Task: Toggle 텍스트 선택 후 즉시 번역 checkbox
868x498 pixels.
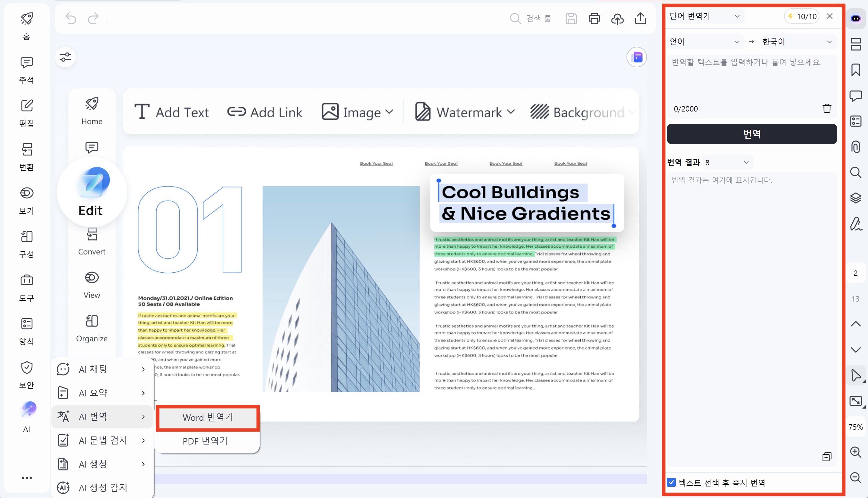Action: coord(671,482)
